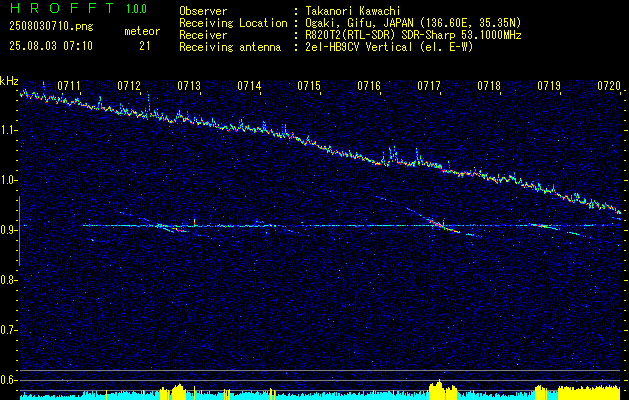Click observer name Takanori Kawachi

tap(353, 11)
